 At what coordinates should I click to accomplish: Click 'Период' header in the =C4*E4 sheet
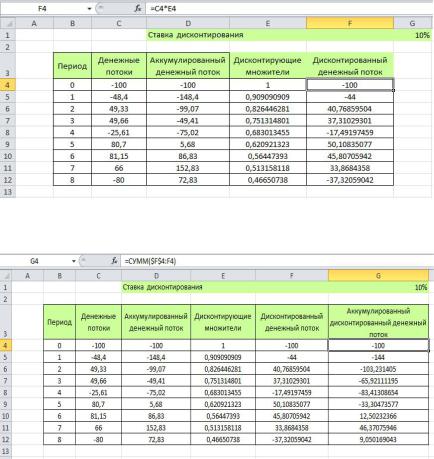tap(72, 66)
